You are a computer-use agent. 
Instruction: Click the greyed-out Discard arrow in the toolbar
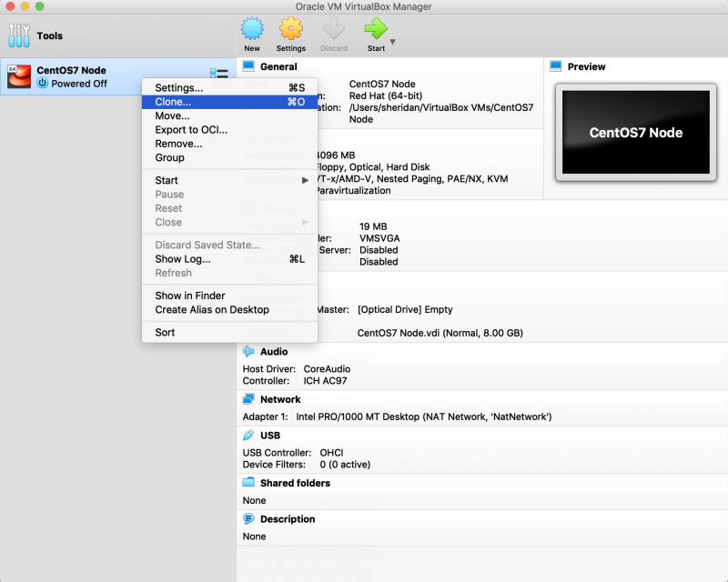334,29
